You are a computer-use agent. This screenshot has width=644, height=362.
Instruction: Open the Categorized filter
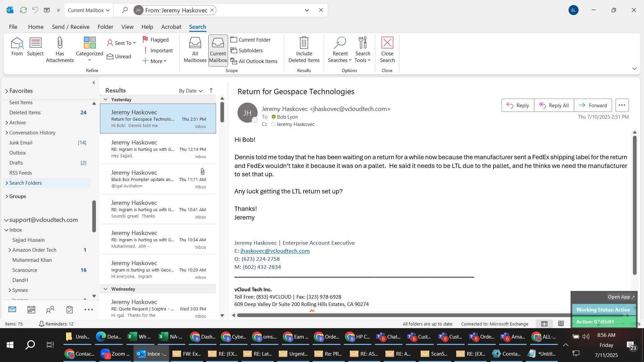(x=90, y=49)
